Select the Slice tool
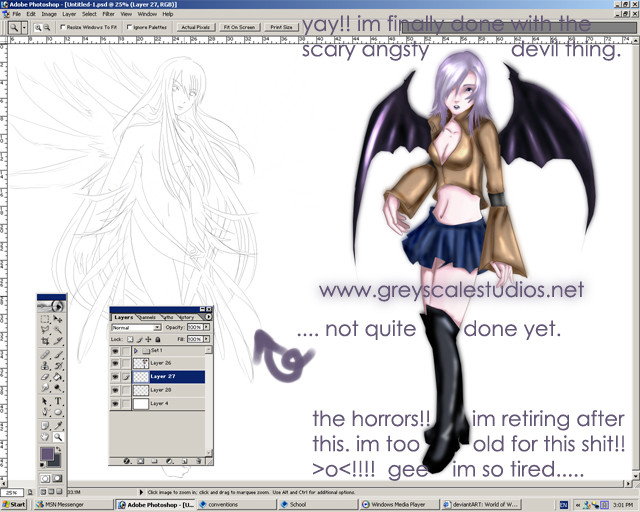 click(x=58, y=340)
